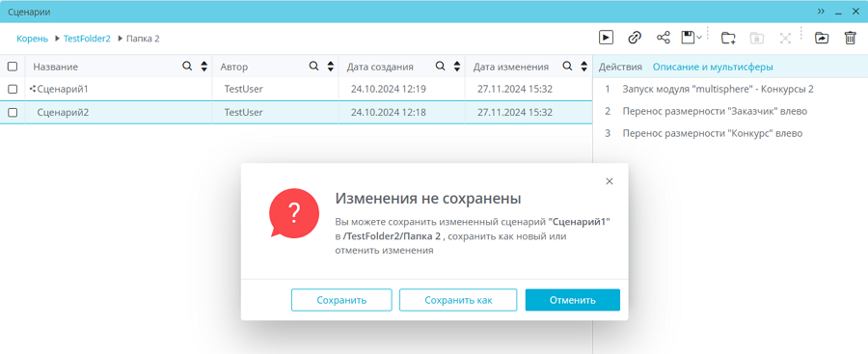
Task: Switch to the Действия tab
Action: (620, 67)
